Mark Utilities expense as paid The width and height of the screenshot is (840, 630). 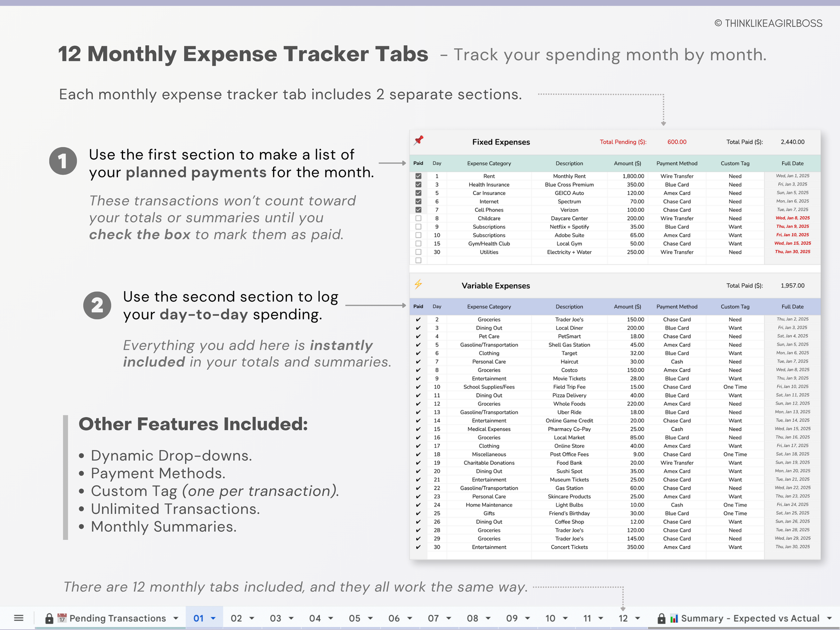tap(418, 252)
